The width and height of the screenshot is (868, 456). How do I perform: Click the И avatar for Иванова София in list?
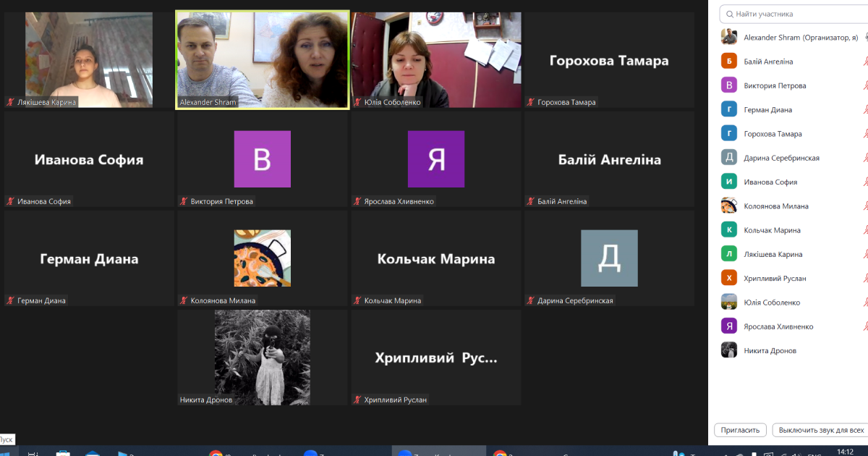pos(729,182)
